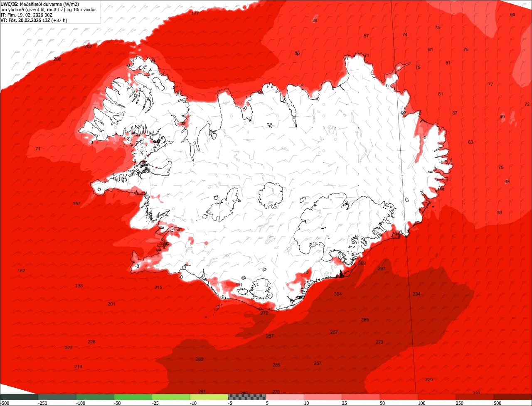Click the map value '285'
The width and height of the screenshot is (532, 406).
tap(276, 365)
